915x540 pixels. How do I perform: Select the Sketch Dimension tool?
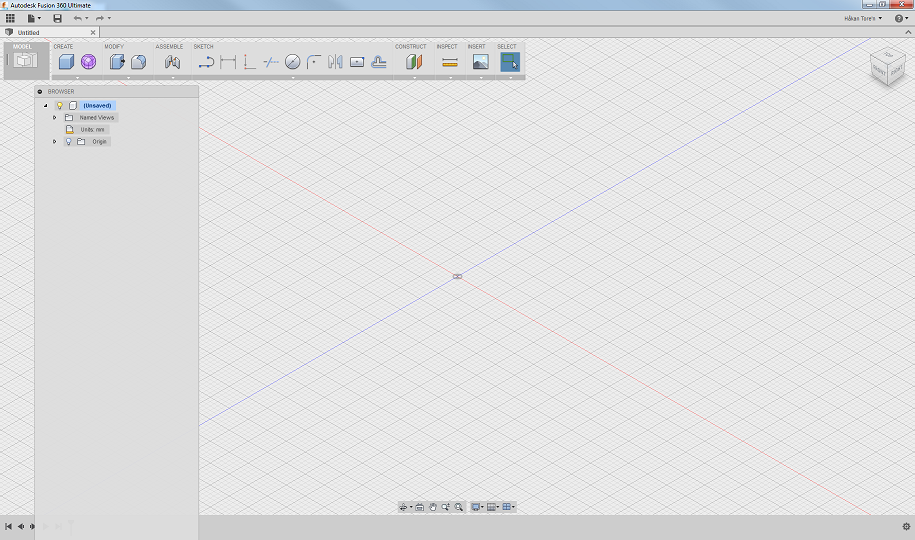click(228, 62)
